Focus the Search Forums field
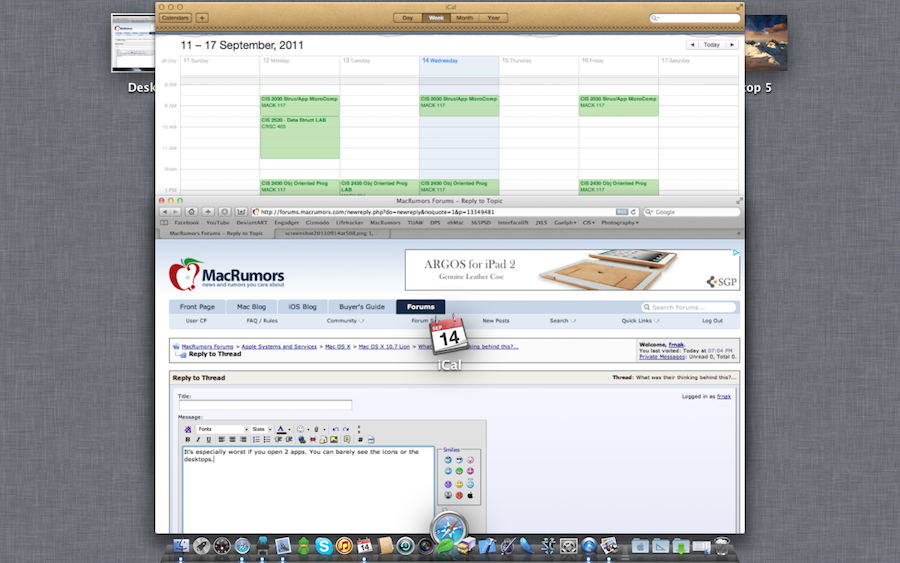This screenshot has width=900, height=563. (688, 307)
